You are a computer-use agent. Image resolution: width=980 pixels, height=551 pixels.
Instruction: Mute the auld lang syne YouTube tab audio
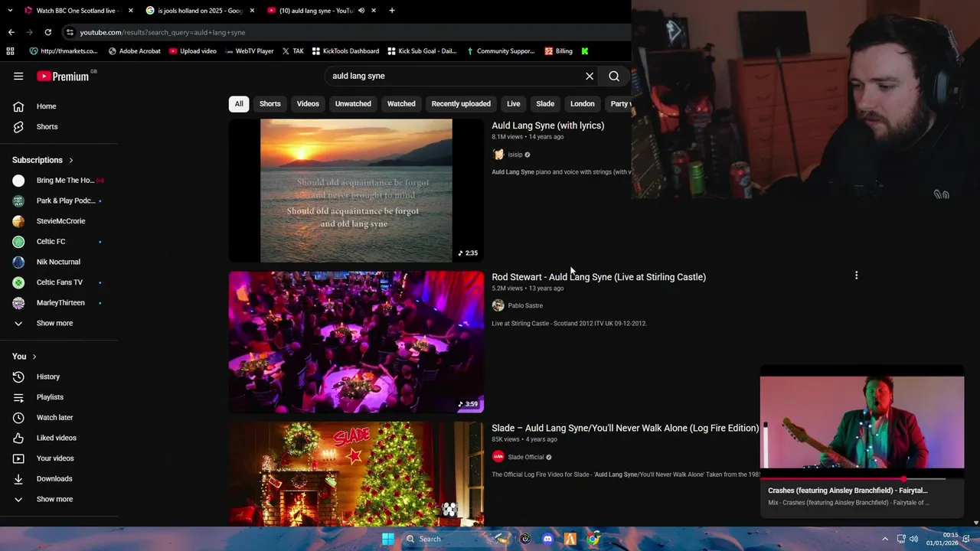pos(361,11)
